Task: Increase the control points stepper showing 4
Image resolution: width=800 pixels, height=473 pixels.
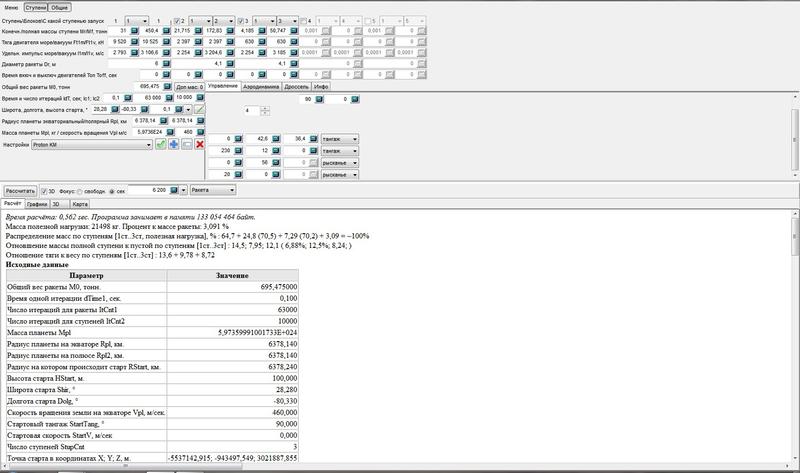Action: point(265,108)
